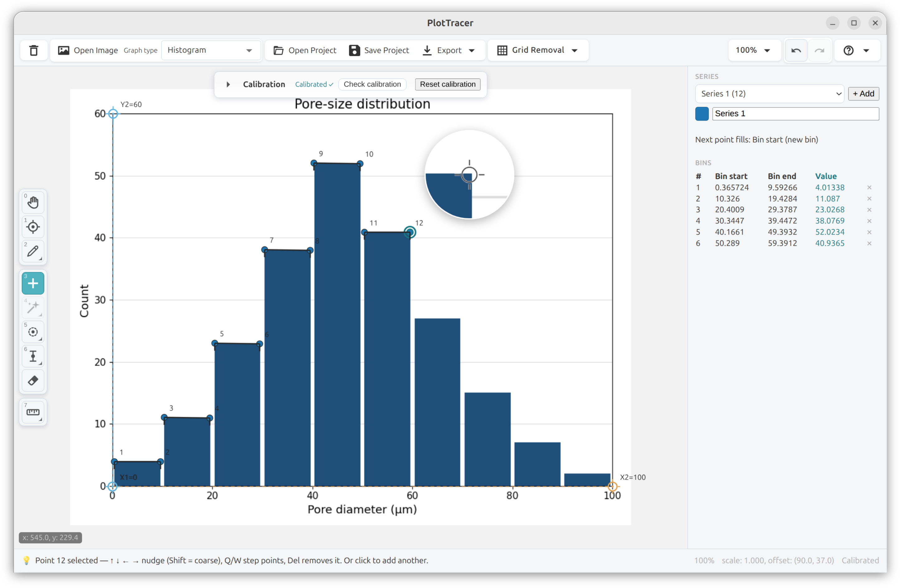The height and width of the screenshot is (588, 900).
Task: Click the redo arrow icon
Action: 819,50
